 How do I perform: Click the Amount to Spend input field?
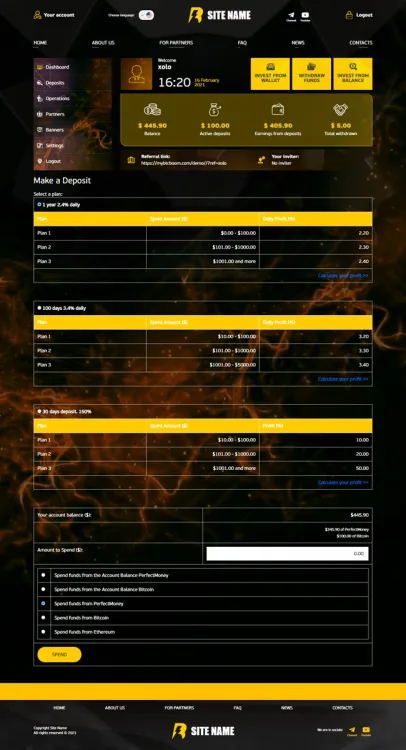(x=287, y=553)
